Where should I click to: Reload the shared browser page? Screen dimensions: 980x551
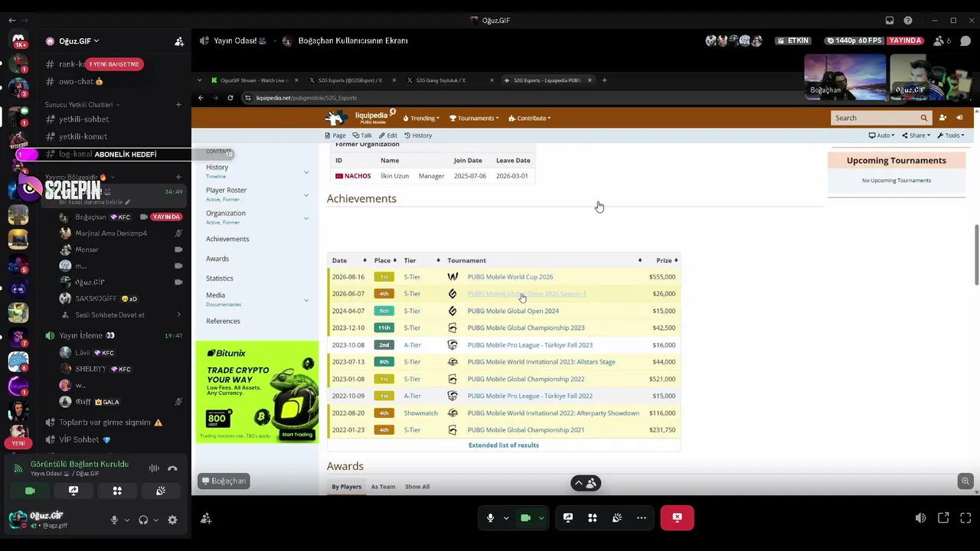point(230,98)
